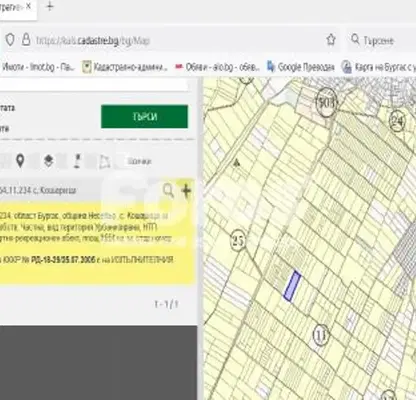Open the imot.bg bookmark
416x400 pixels.
[x=38, y=67]
